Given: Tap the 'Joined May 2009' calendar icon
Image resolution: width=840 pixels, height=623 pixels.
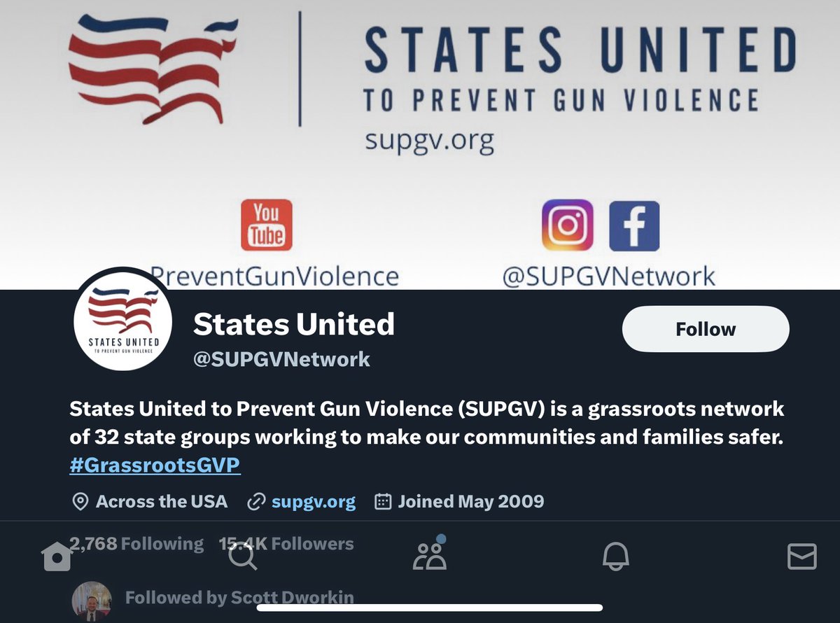Looking at the screenshot, I should 383,502.
